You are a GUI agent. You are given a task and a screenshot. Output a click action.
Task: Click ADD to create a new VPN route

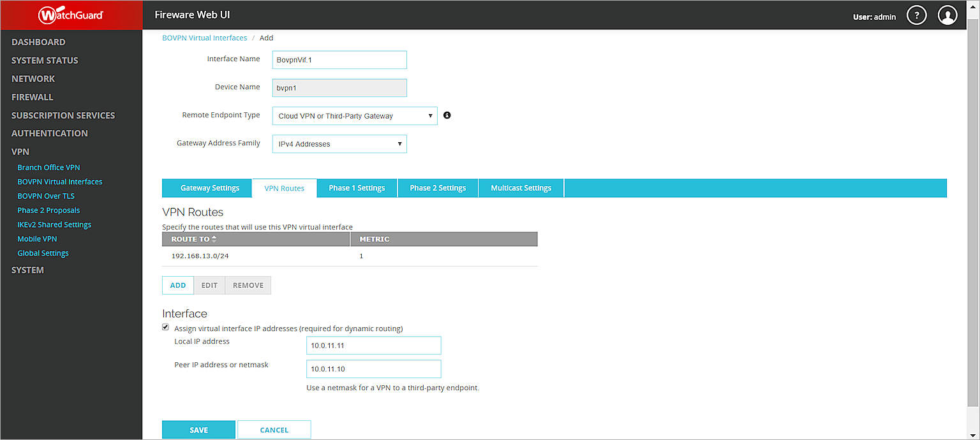pos(177,285)
